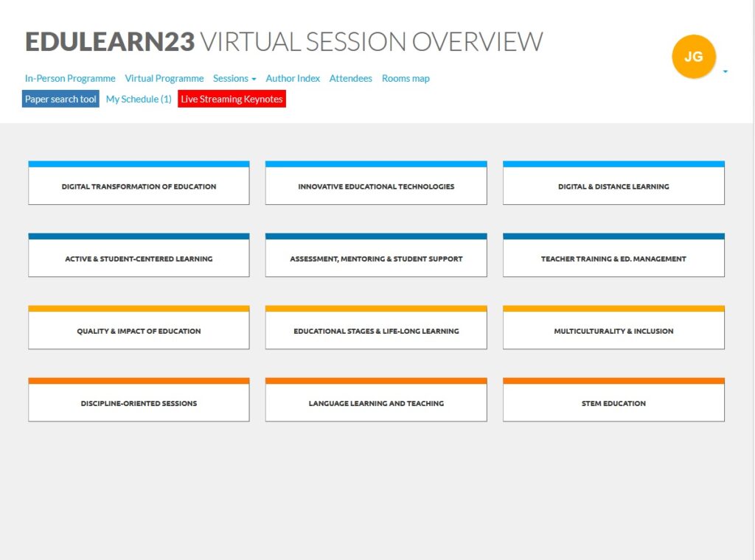Open the Author Index

[293, 78]
